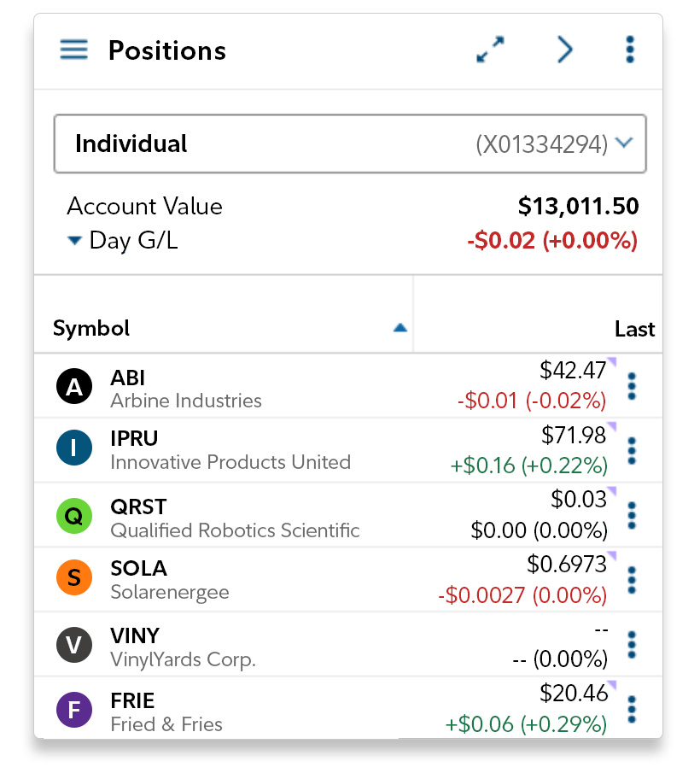
Task: Toggle the Symbol column sort arrow
Action: [x=400, y=328]
